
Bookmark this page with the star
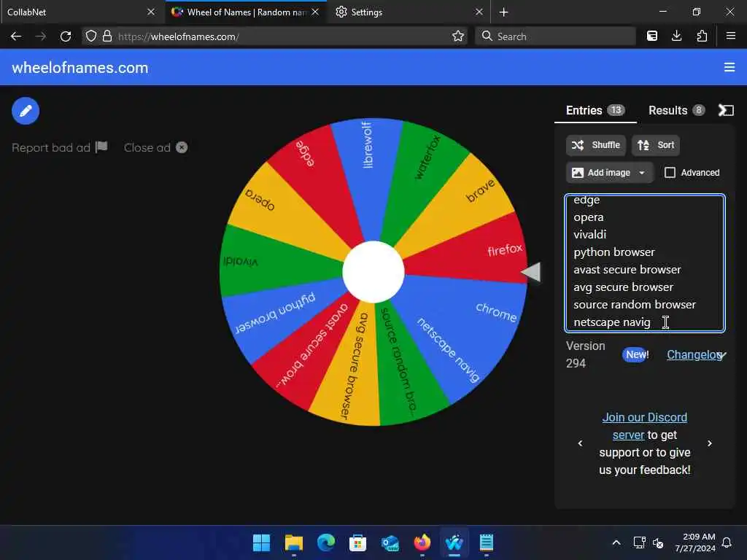tap(458, 36)
